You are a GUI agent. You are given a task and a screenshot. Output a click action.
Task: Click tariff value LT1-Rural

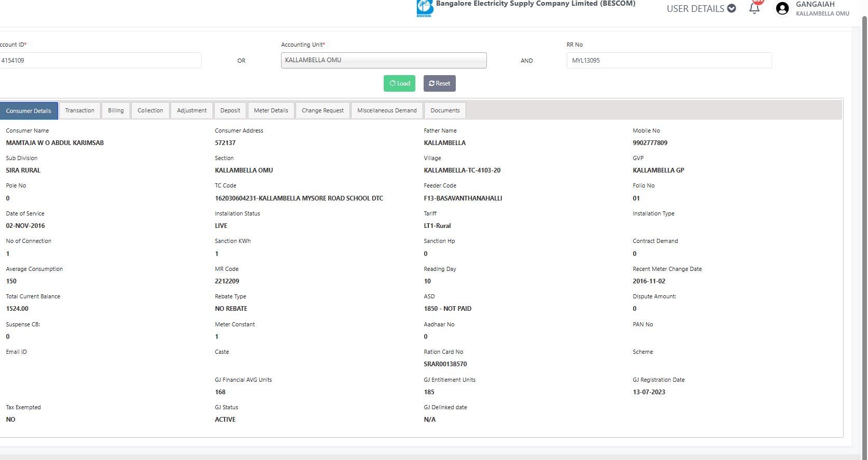(437, 226)
